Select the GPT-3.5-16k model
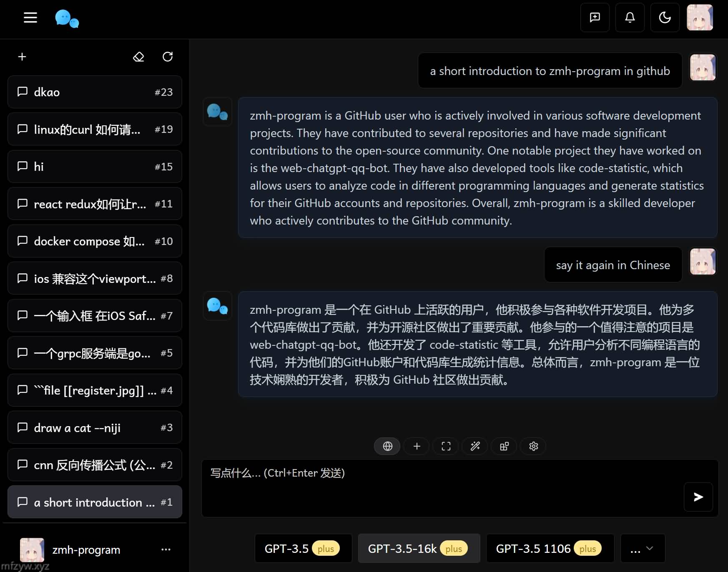 tap(419, 549)
